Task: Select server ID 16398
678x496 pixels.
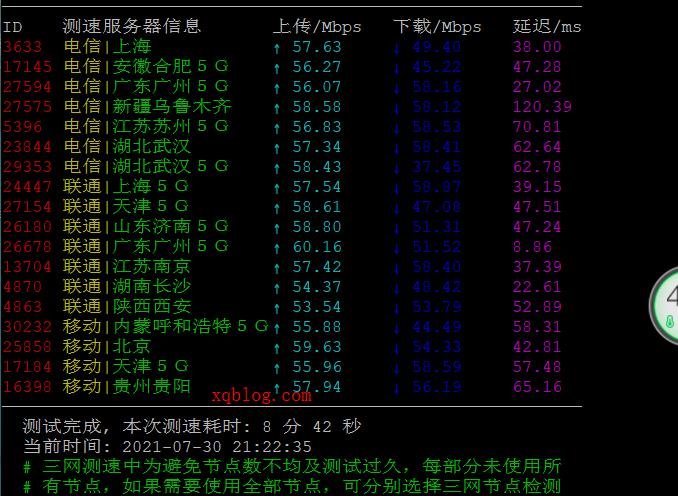Action: (x=27, y=387)
